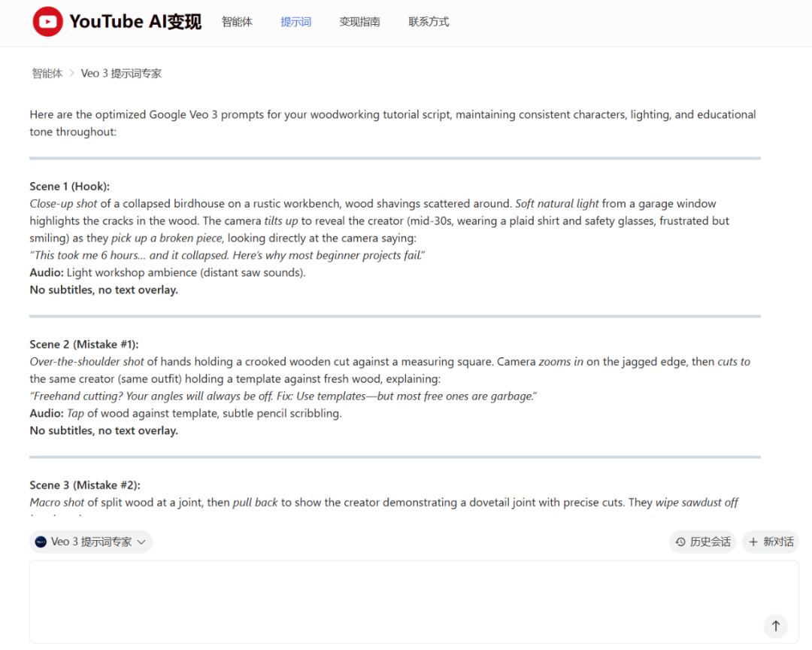Screen dimensions: 812x650
Task: Click the 智能体 breadcrumb link
Action: (x=47, y=74)
